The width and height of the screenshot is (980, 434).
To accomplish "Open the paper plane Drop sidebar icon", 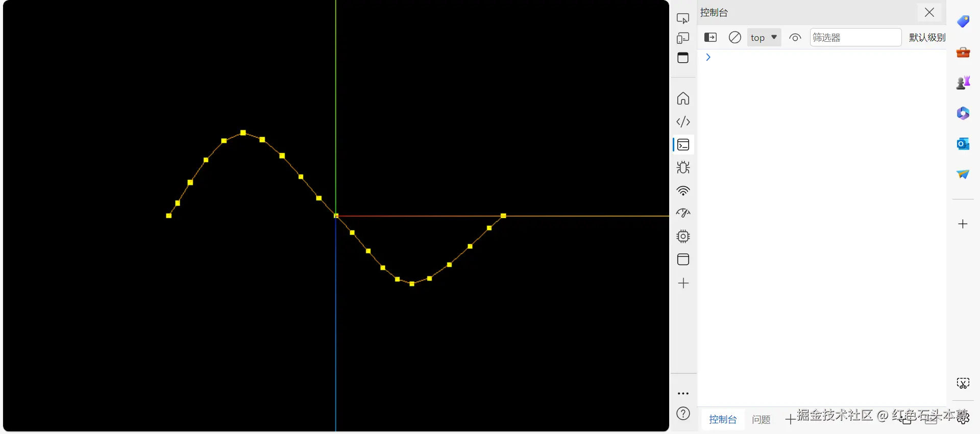I will point(963,174).
